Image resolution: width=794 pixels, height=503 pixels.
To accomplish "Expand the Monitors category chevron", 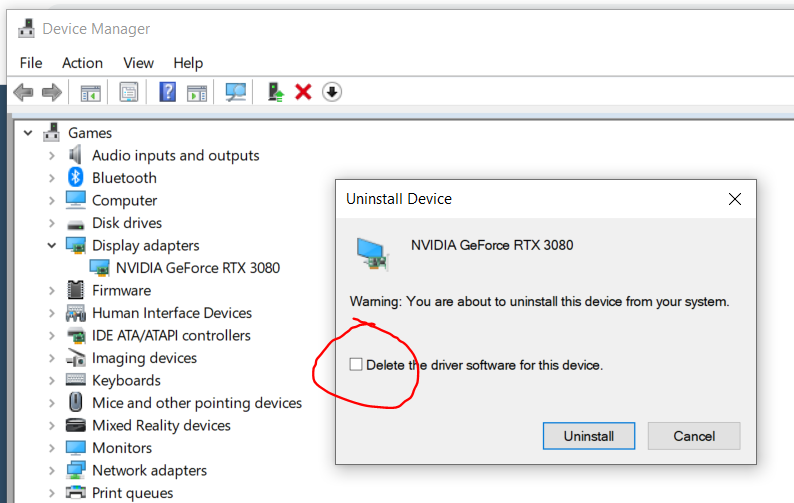I will (x=52, y=448).
